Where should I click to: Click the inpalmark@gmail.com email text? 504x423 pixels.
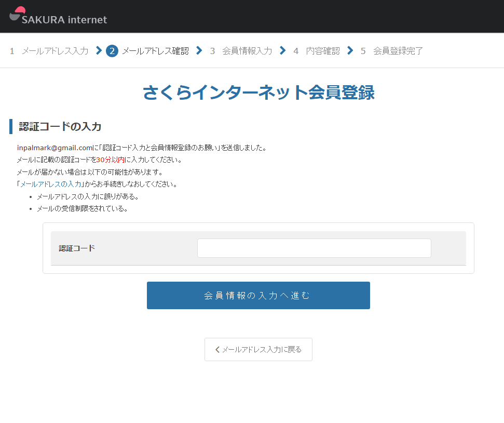(55, 148)
